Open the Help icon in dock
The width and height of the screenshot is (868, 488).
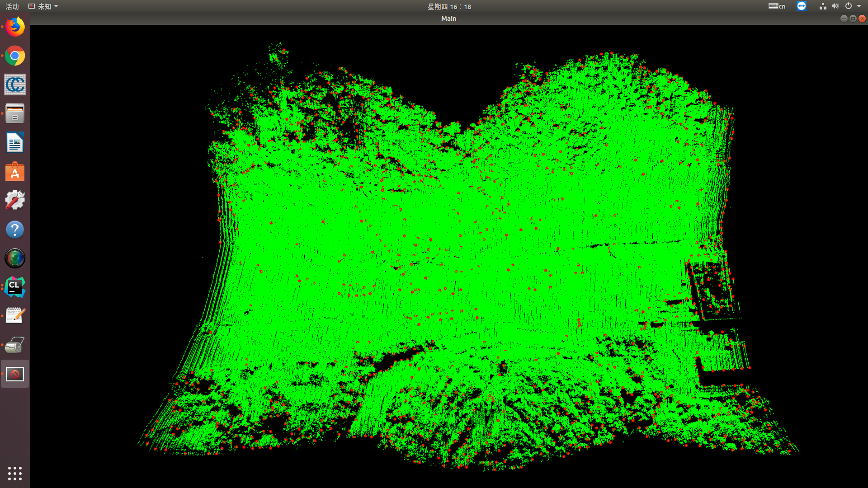tap(15, 230)
